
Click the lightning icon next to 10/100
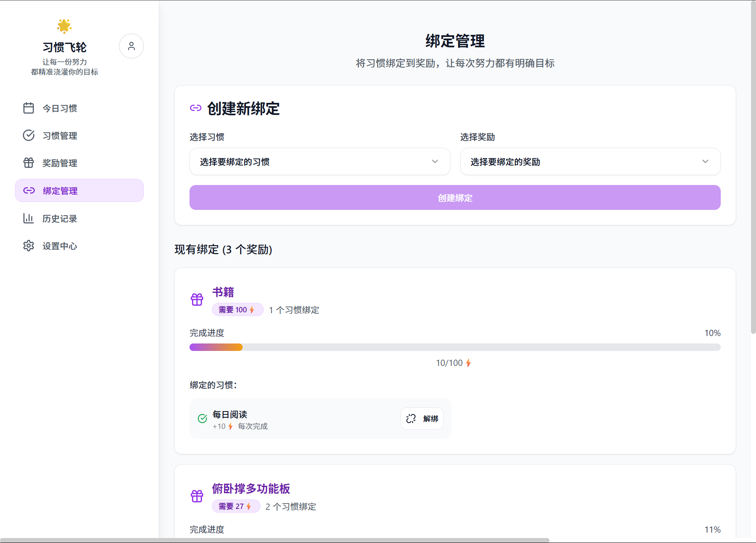click(x=468, y=363)
